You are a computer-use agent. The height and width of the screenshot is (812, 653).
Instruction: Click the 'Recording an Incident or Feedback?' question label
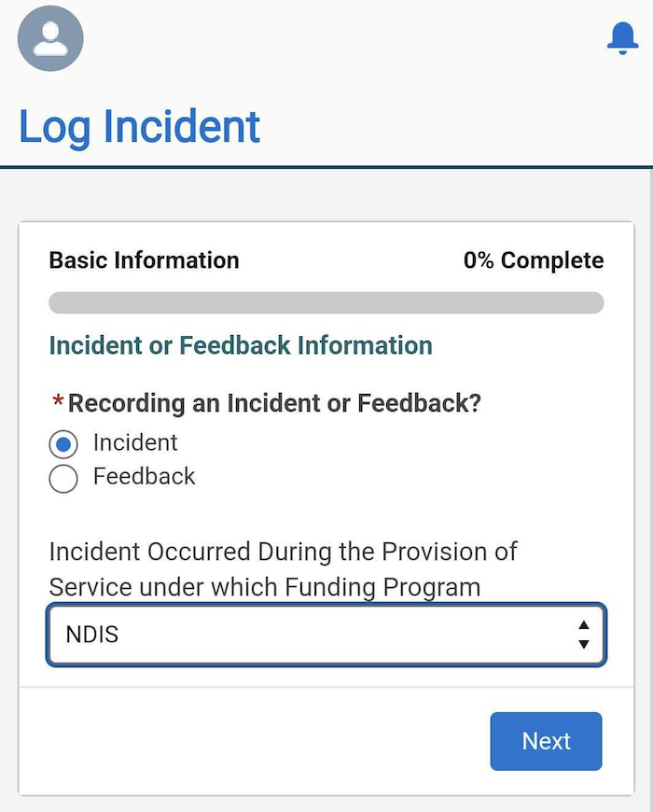(274, 403)
